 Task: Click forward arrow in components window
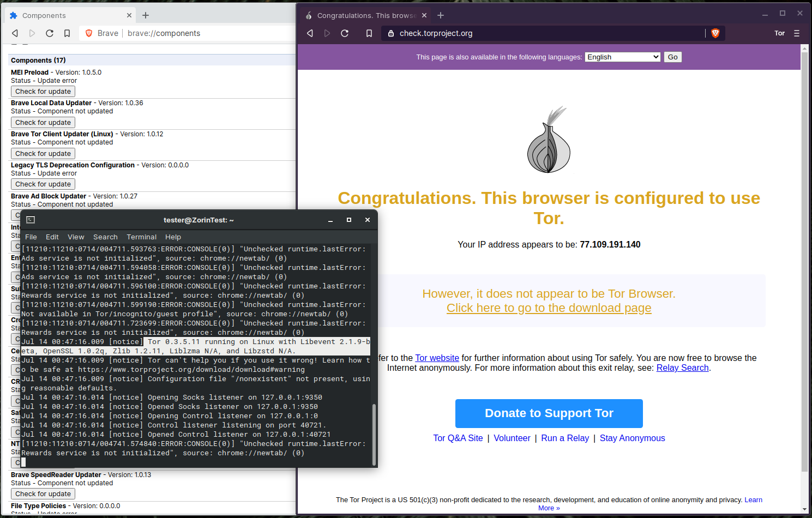32,33
